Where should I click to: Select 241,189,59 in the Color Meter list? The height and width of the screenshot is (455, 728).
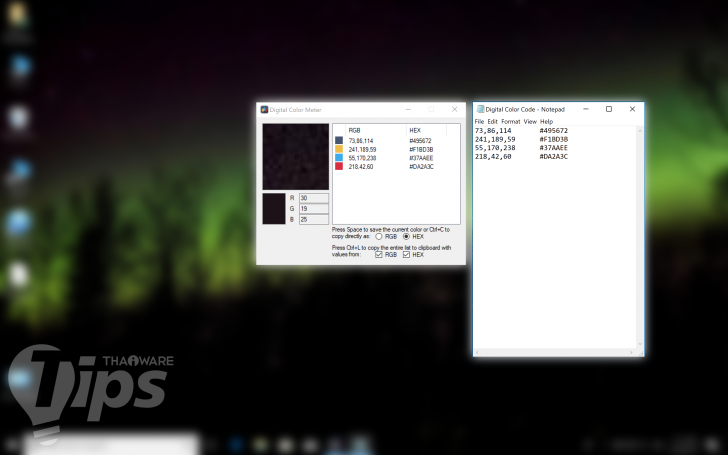pos(362,150)
